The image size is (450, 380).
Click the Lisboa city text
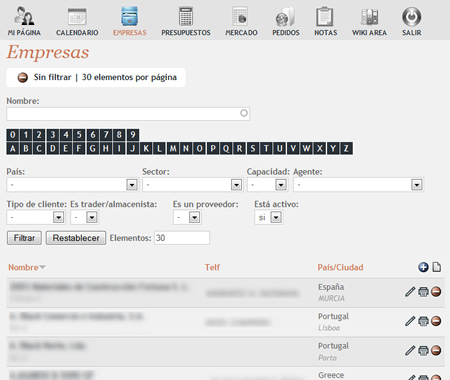tap(329, 328)
